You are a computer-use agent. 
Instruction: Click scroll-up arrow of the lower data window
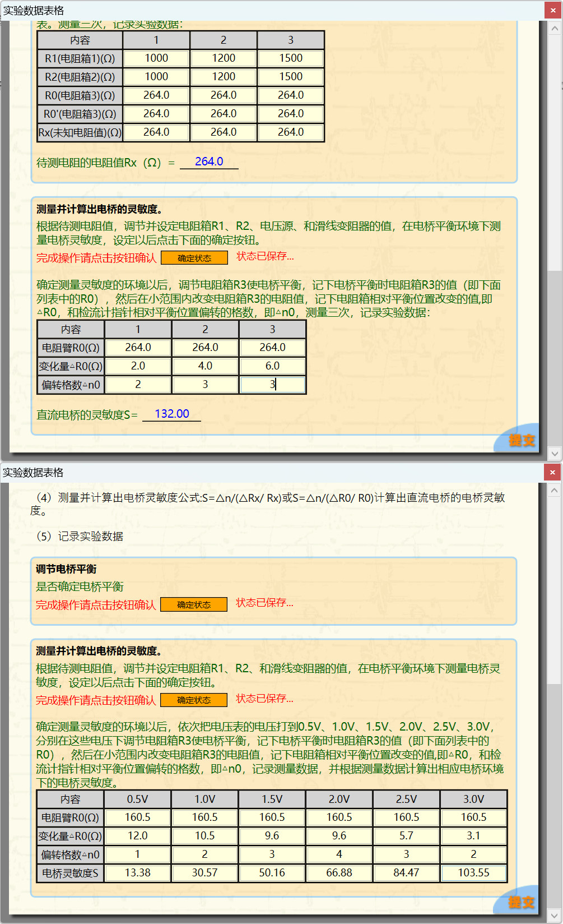coord(554,491)
